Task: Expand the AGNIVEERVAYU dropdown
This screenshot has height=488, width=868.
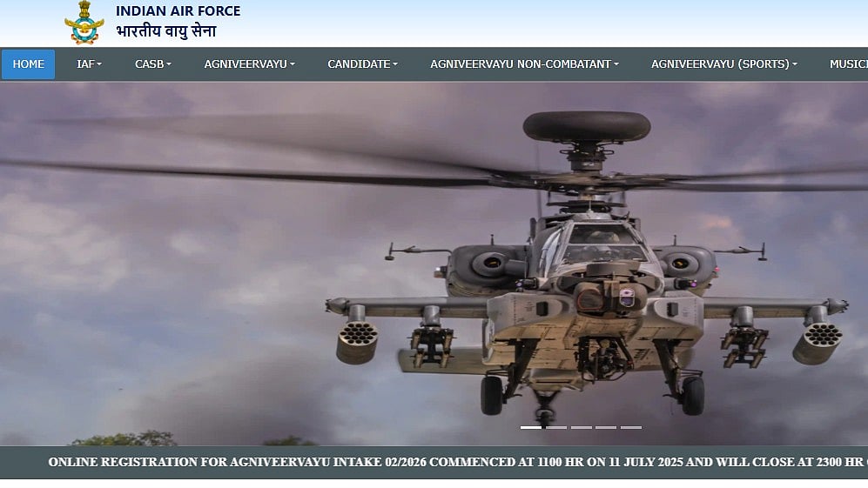Action: [249, 64]
